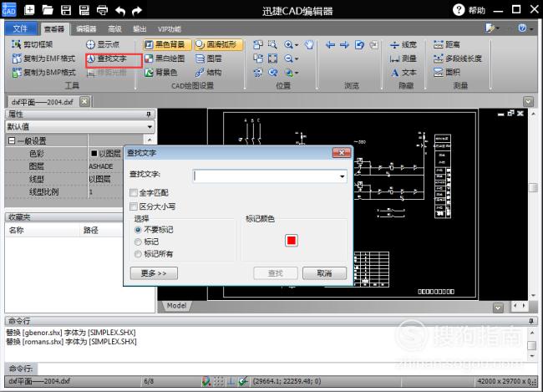Switch to the VIP功能 tab

pos(170,29)
